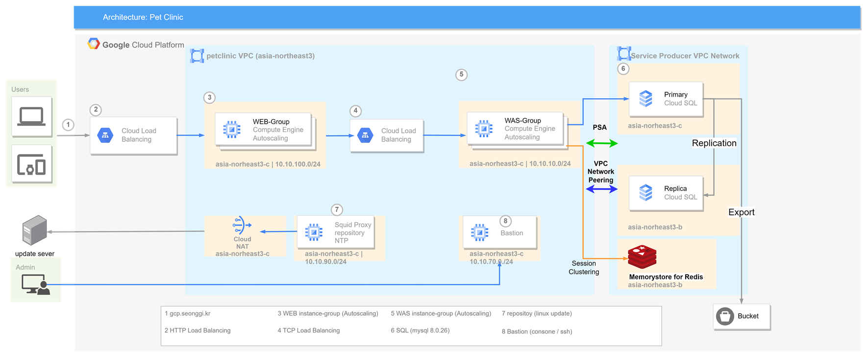Click the subnet text 10.10.100.0/24

click(x=298, y=164)
